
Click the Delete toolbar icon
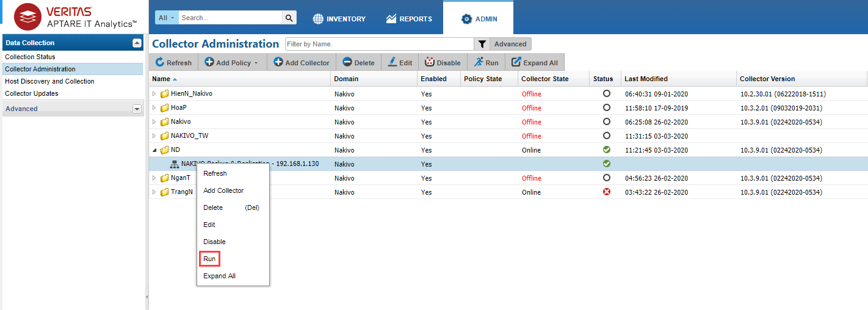[x=347, y=62]
